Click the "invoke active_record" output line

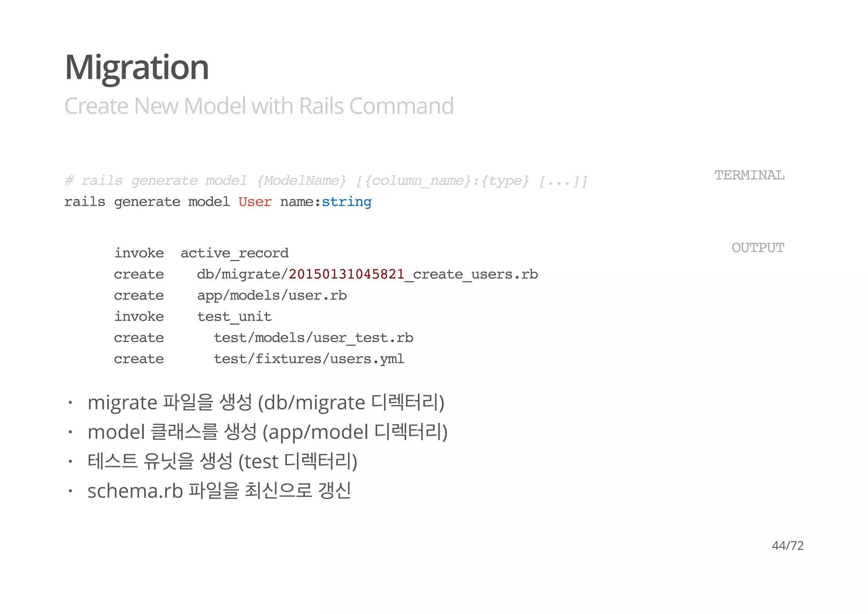click(201, 253)
